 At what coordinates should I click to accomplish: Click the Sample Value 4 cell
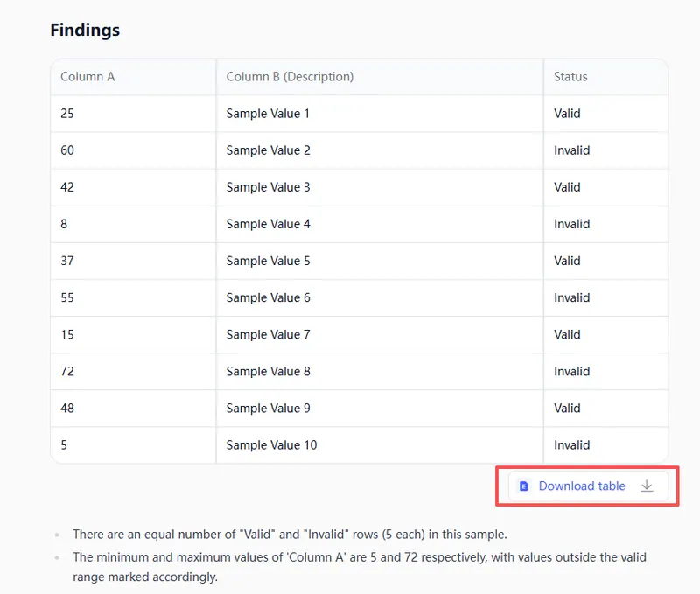(268, 224)
